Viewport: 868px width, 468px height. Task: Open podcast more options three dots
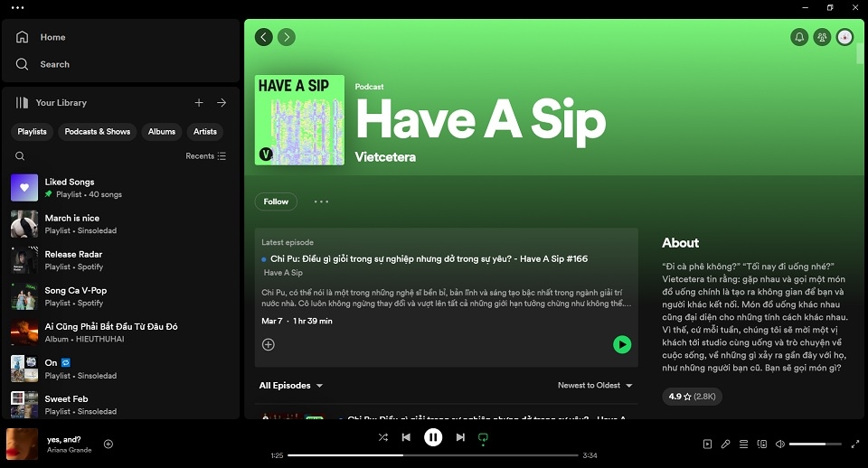321,201
